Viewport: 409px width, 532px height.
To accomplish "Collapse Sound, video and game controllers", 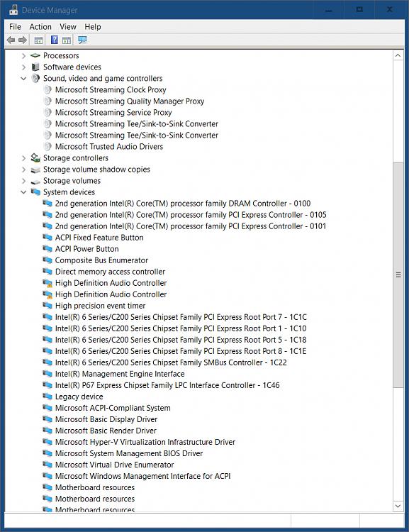I will (23, 78).
